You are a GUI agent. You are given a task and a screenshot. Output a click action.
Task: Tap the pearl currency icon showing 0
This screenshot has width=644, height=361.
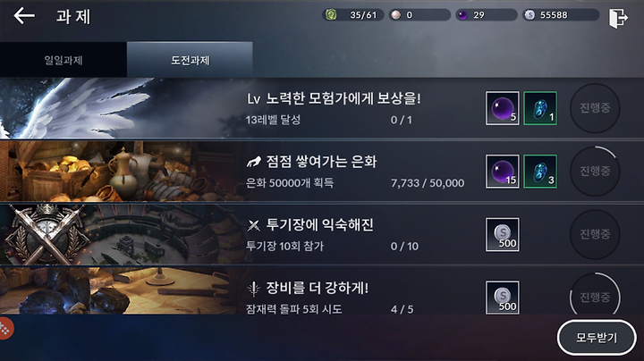click(396, 15)
